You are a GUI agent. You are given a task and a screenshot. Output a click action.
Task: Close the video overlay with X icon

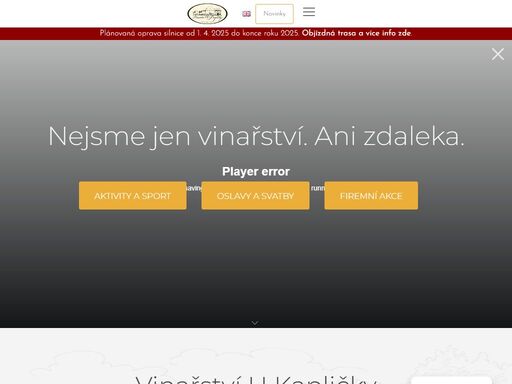click(498, 54)
